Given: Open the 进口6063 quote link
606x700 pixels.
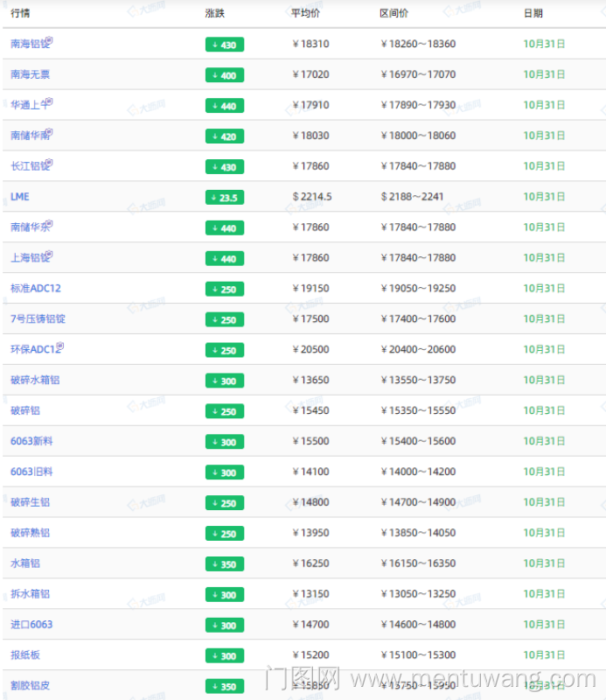Looking at the screenshot, I should pyautogui.click(x=31, y=625).
